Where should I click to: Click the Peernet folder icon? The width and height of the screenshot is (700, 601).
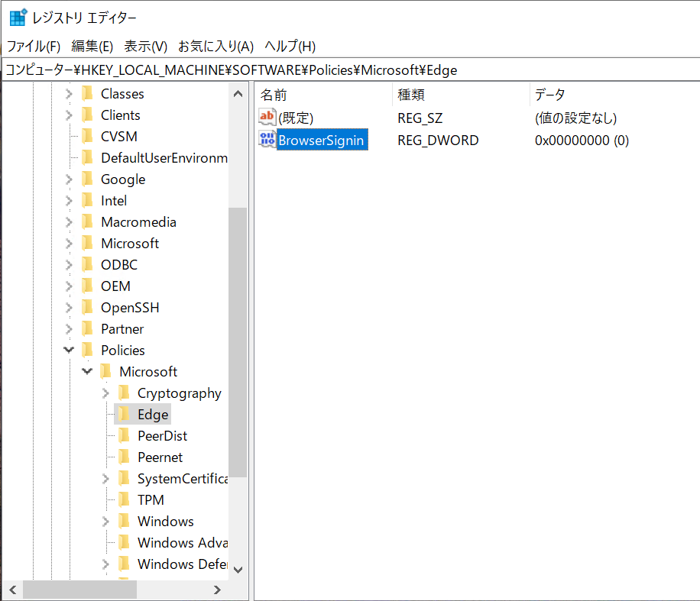point(124,457)
